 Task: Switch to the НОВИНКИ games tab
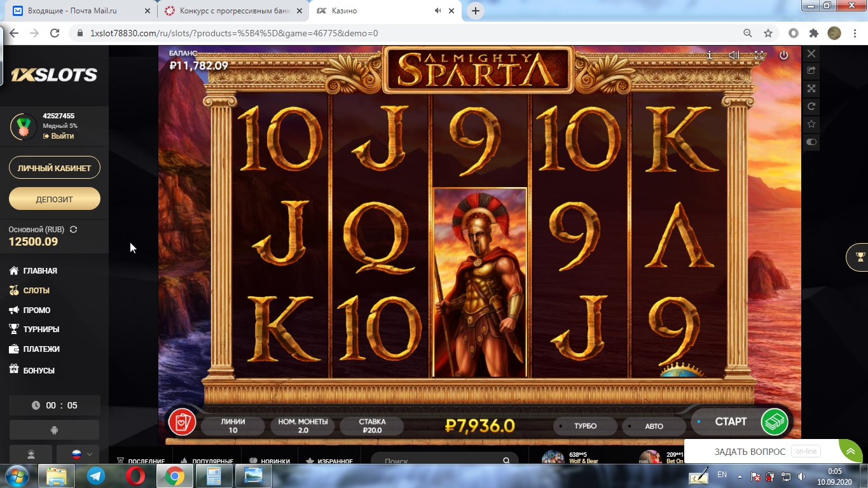click(270, 461)
